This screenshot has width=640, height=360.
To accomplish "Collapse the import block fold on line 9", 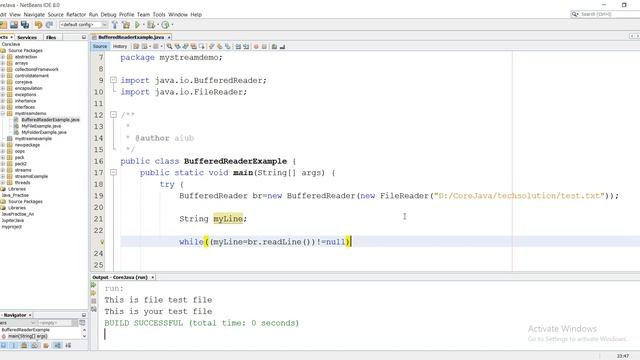I will pyautogui.click(x=113, y=80).
